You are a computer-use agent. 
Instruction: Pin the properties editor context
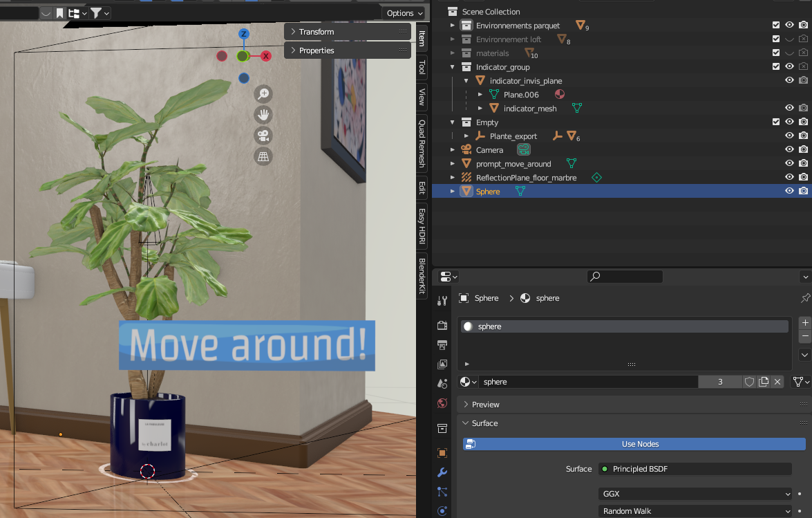coord(805,298)
